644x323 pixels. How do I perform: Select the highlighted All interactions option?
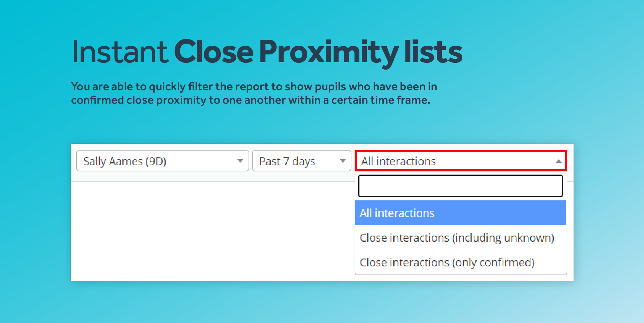(460, 213)
